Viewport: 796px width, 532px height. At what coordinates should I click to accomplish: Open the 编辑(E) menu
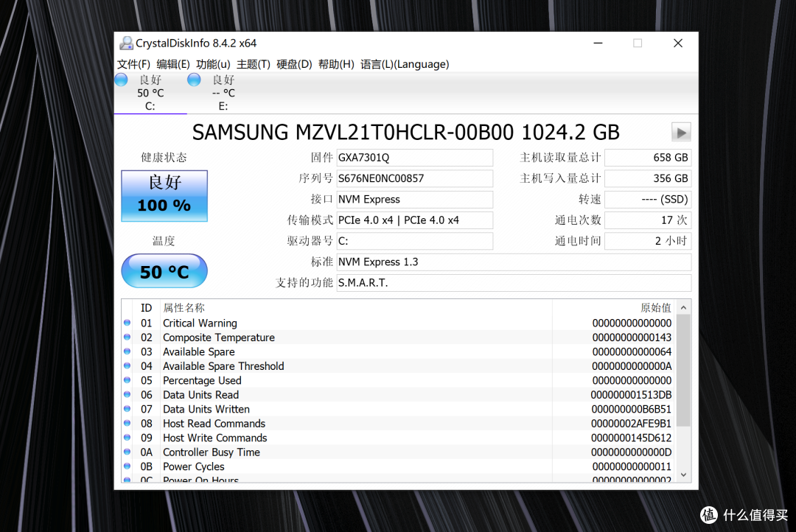[x=173, y=64]
